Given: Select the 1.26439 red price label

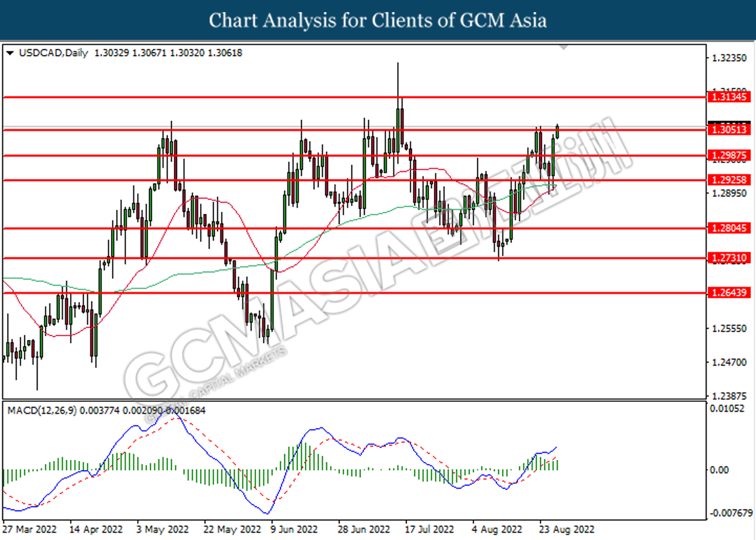Looking at the screenshot, I should [x=729, y=292].
